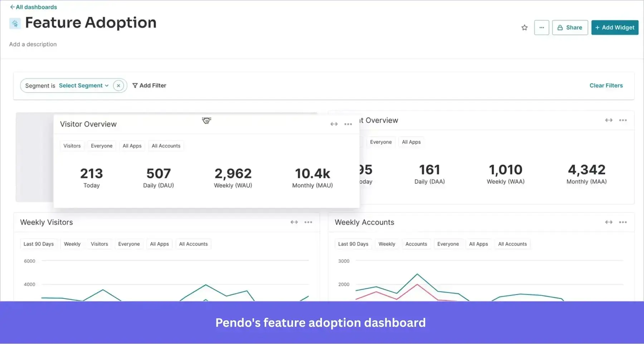Click All Accounts tag in Visitor Overview
The image size is (644, 344).
[x=166, y=146]
